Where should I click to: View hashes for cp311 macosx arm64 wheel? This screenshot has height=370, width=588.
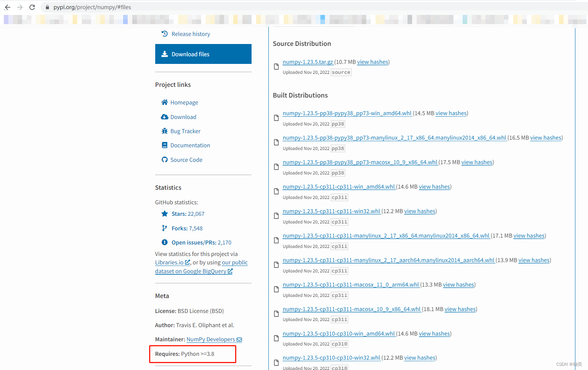click(x=459, y=285)
